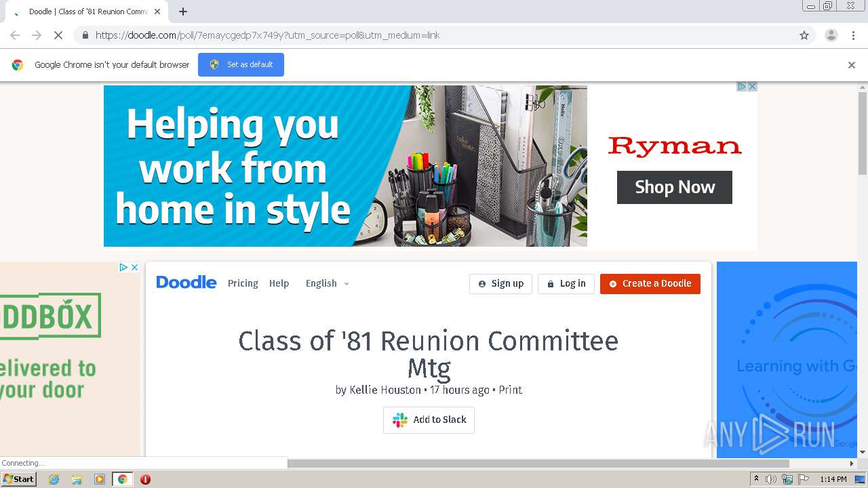Viewport: 868px width, 488px height.
Task: Open the Windows Start menu
Action: (x=18, y=479)
